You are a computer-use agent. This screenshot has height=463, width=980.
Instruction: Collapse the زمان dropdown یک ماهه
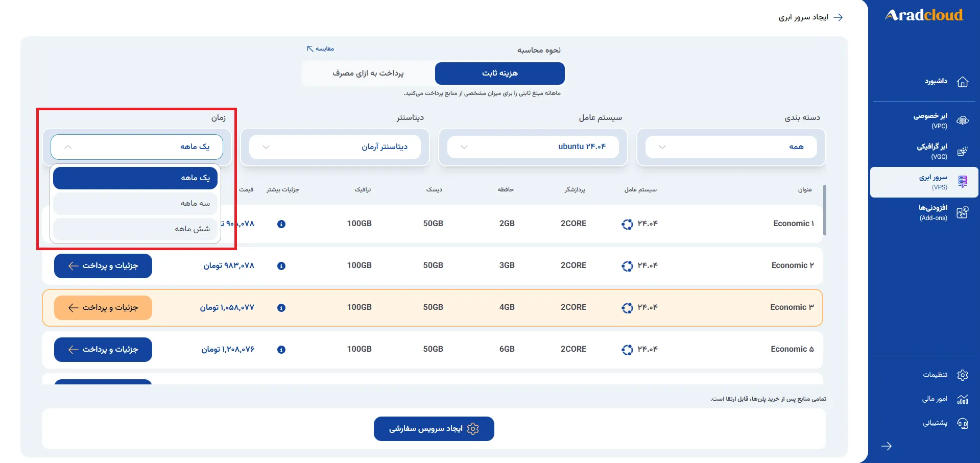[x=137, y=147]
